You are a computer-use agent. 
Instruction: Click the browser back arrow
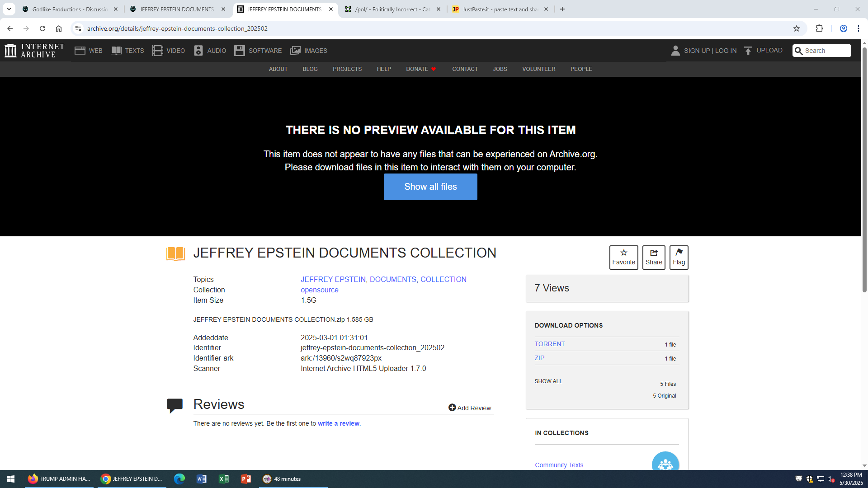(x=10, y=28)
